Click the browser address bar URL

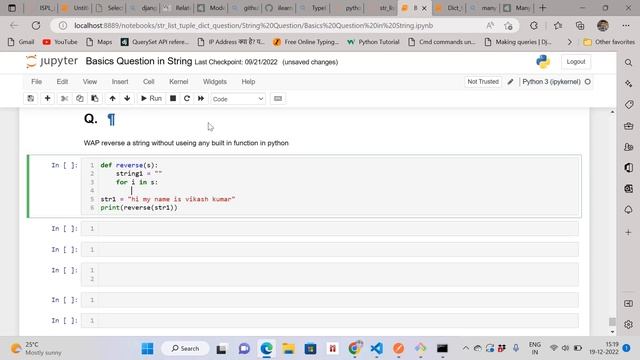(253, 25)
